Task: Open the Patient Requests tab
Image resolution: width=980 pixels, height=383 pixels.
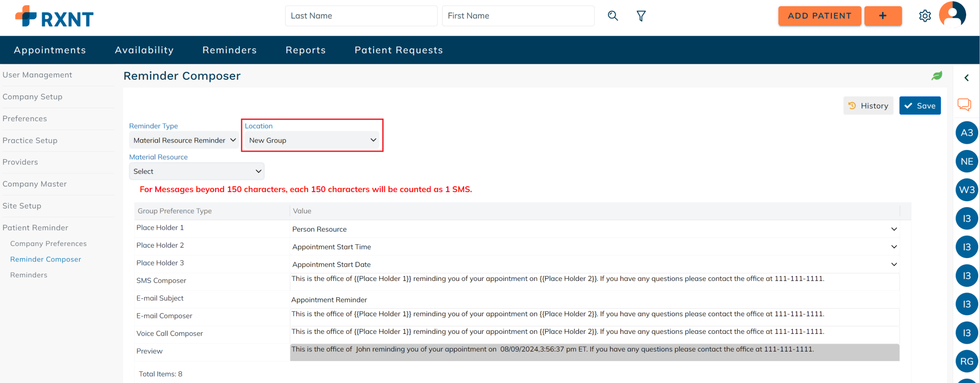Action: coord(399,50)
